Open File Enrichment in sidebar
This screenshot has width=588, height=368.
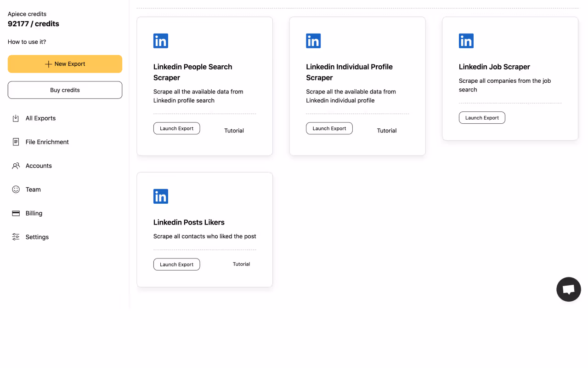[47, 142]
